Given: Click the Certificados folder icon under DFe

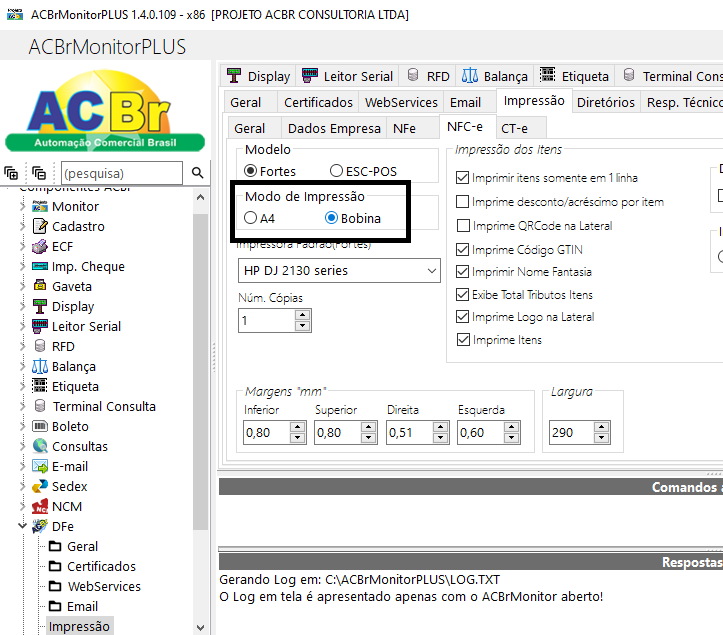Looking at the screenshot, I should coord(55,566).
